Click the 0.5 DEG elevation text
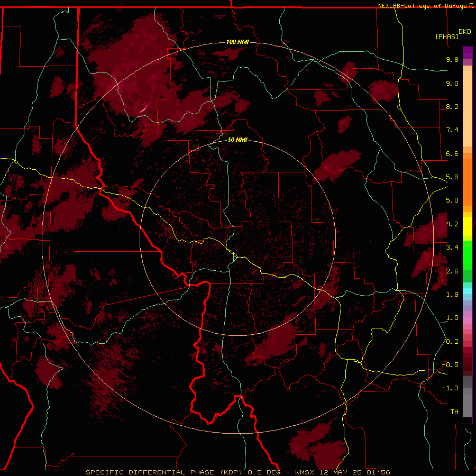Viewport: 476px width, 476px height. (x=264, y=472)
